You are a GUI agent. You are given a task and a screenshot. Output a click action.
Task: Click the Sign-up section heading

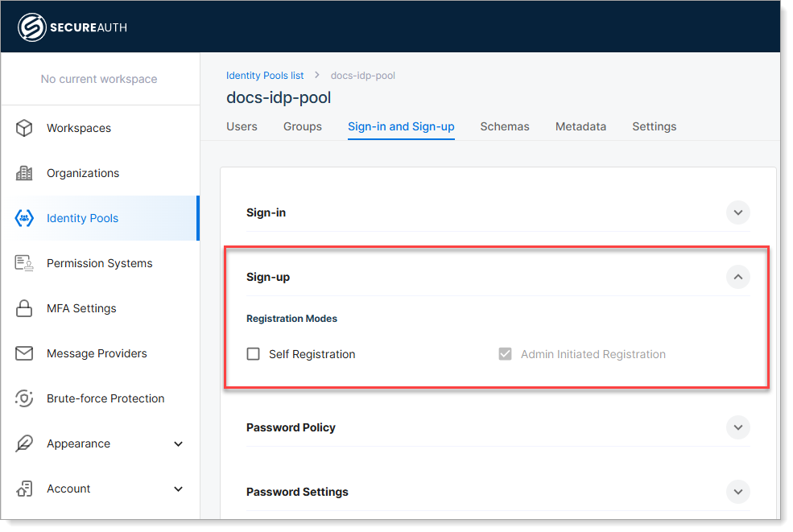(x=268, y=277)
